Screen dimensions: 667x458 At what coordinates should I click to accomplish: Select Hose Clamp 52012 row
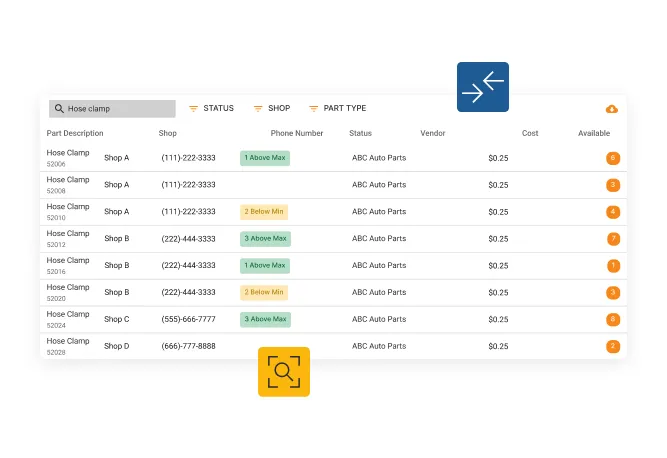click(333, 239)
